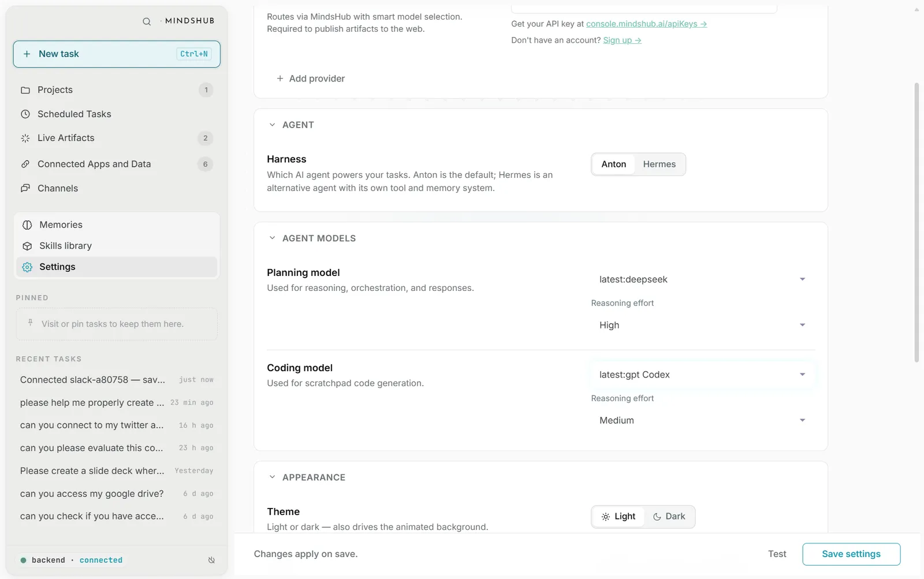This screenshot has height=579, width=924.
Task: Open recent task 'Please create a slide deck'
Action: click(x=117, y=471)
